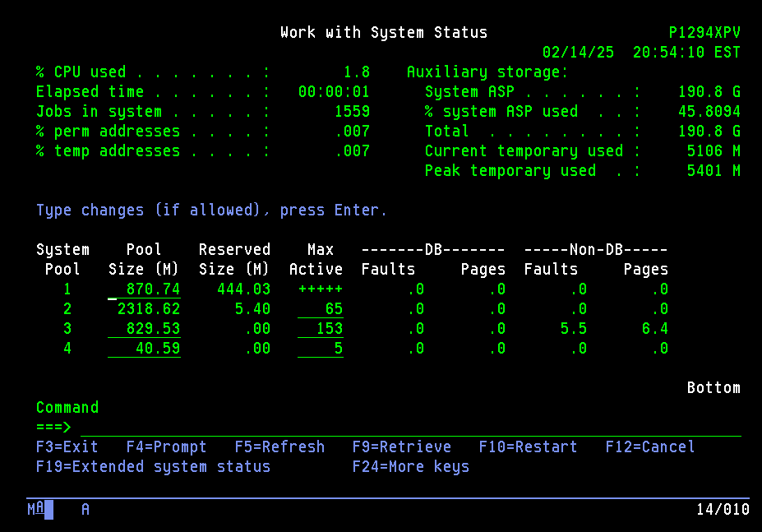Click the F3=Exit function key

click(x=67, y=447)
